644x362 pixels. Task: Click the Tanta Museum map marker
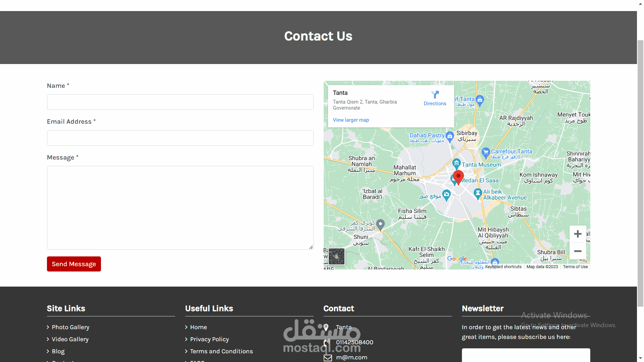click(x=456, y=163)
